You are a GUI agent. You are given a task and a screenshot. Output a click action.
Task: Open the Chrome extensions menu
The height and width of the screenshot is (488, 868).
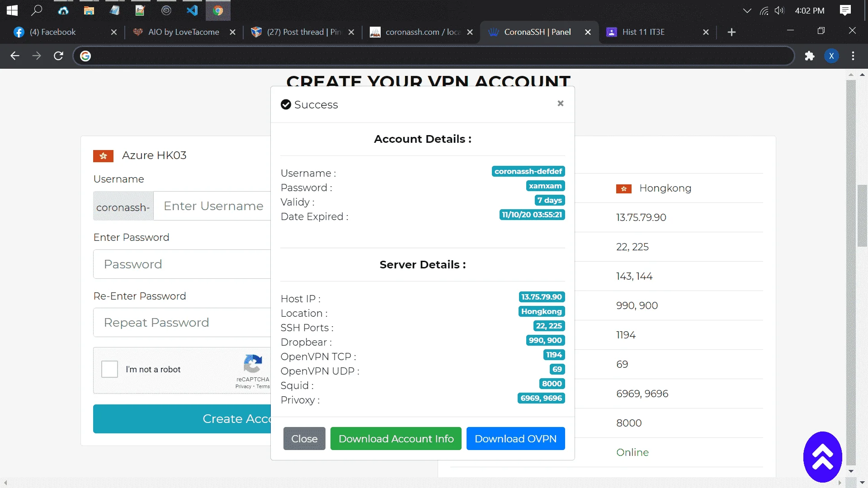(x=810, y=56)
